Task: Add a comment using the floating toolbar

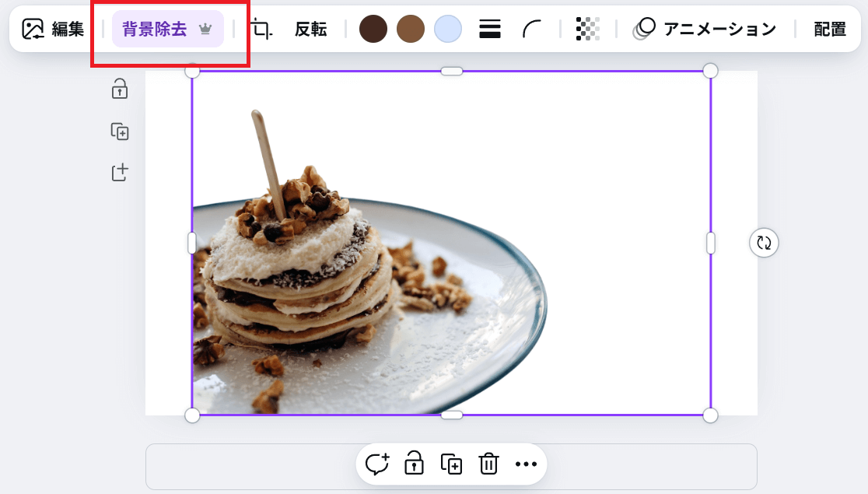Action: 377,464
